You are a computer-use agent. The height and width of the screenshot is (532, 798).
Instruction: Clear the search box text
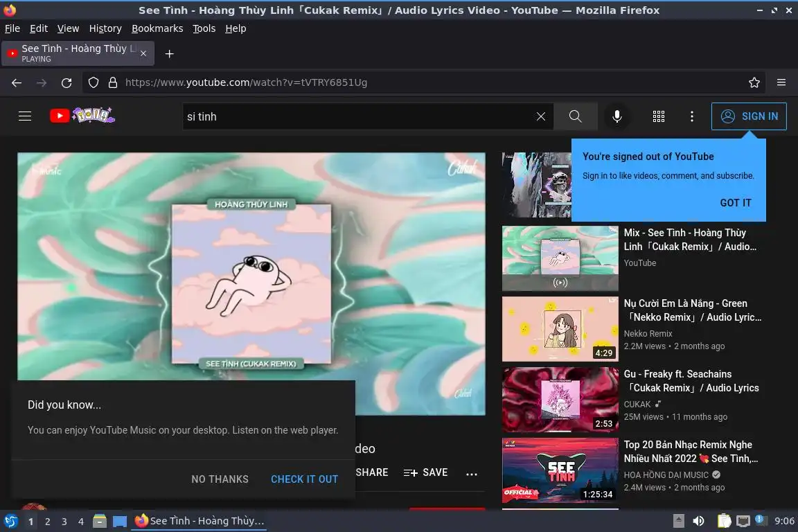(x=540, y=116)
